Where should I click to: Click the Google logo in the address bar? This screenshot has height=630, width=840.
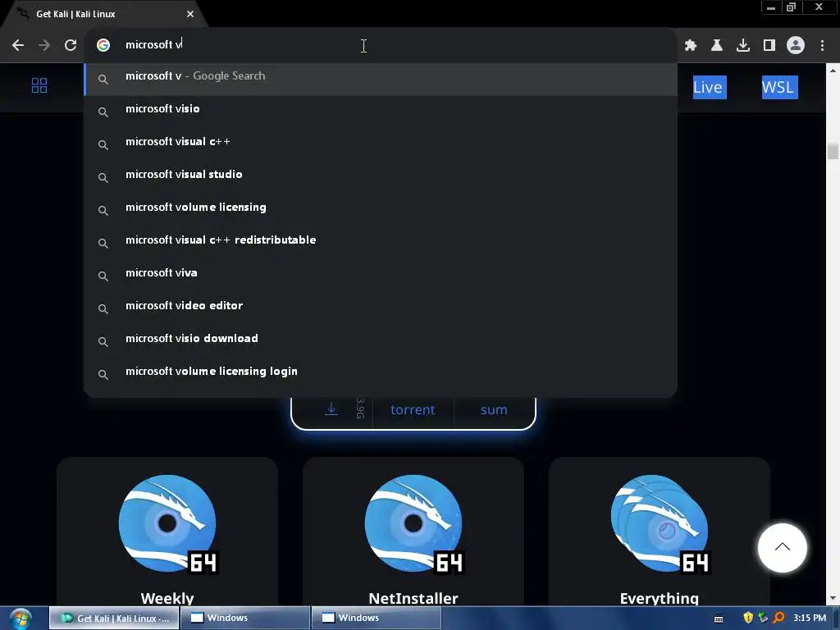(x=103, y=45)
